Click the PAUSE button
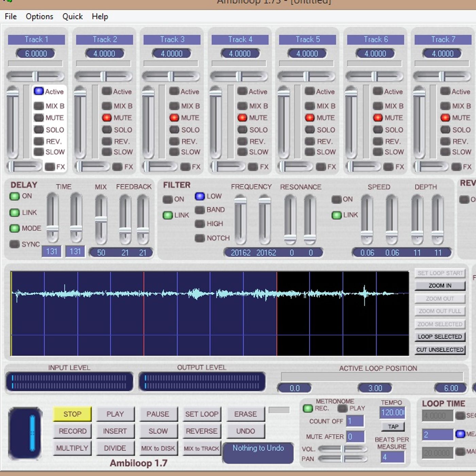Viewport: 476px width, 476px height. [158, 414]
